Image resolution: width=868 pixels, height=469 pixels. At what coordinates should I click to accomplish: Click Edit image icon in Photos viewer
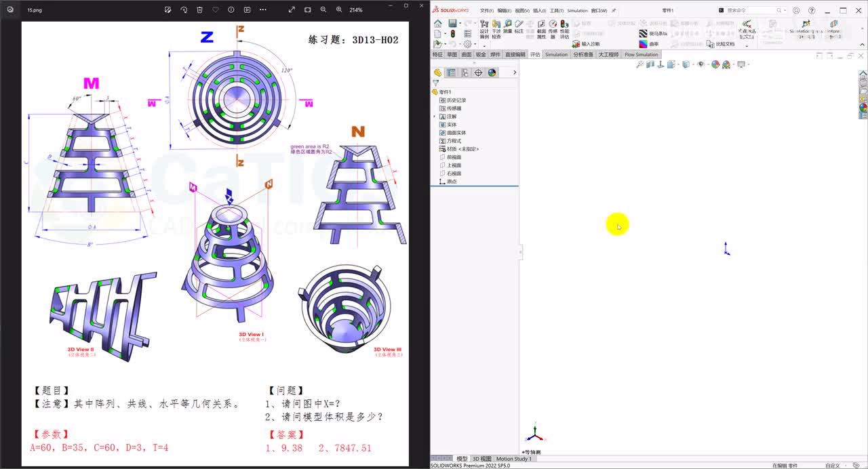(168, 10)
